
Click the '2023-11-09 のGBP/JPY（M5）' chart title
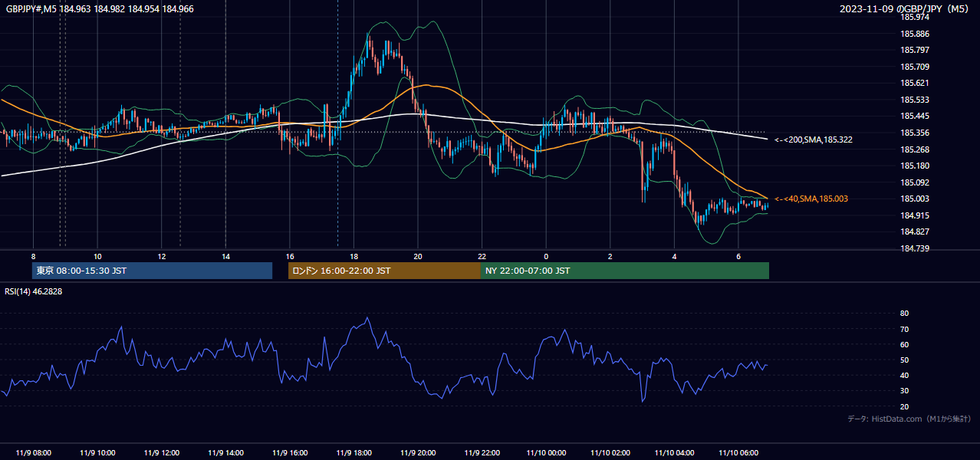point(906,8)
